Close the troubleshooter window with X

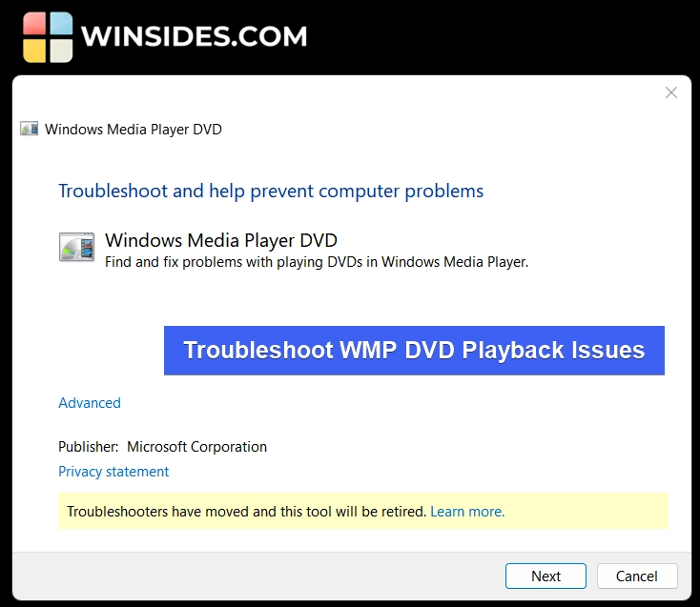pyautogui.click(x=671, y=92)
